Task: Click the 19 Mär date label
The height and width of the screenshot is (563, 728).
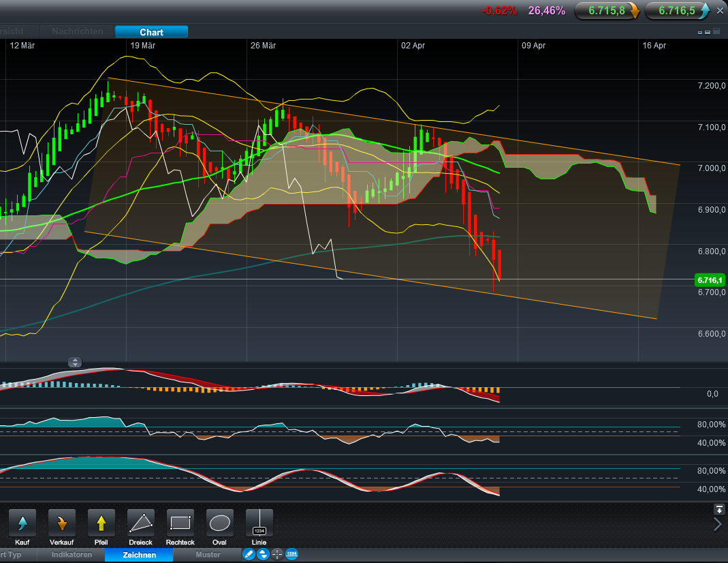Action: 142,46
